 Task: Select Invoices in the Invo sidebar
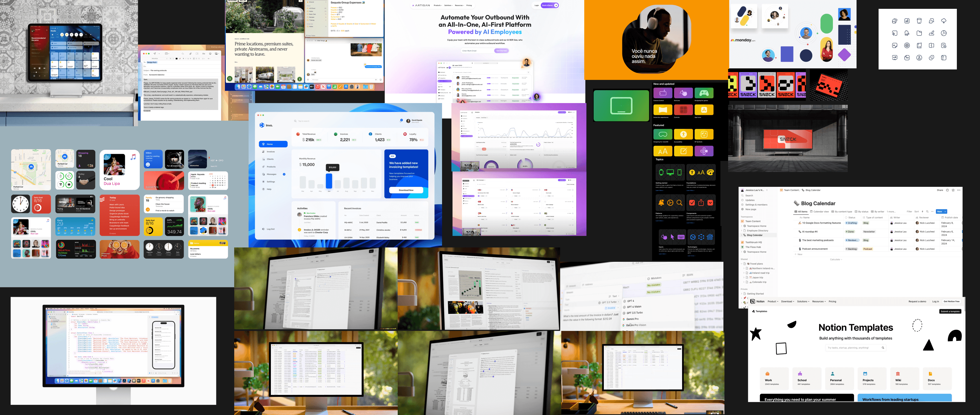coord(270,152)
